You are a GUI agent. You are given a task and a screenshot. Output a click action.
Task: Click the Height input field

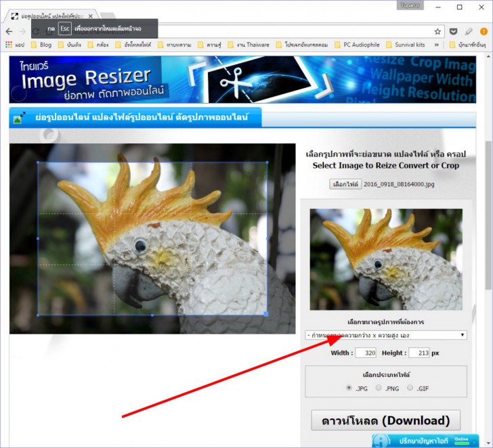[x=419, y=353]
